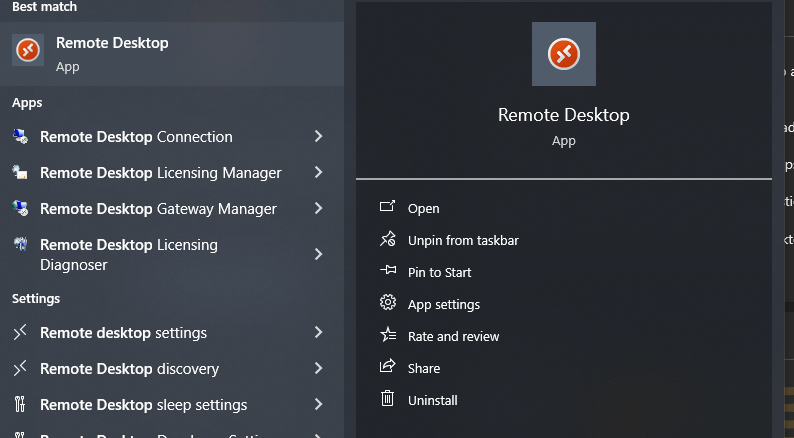This screenshot has width=794, height=438.
Task: Open App settings for Remote Desktop
Action: pyautogui.click(x=444, y=304)
